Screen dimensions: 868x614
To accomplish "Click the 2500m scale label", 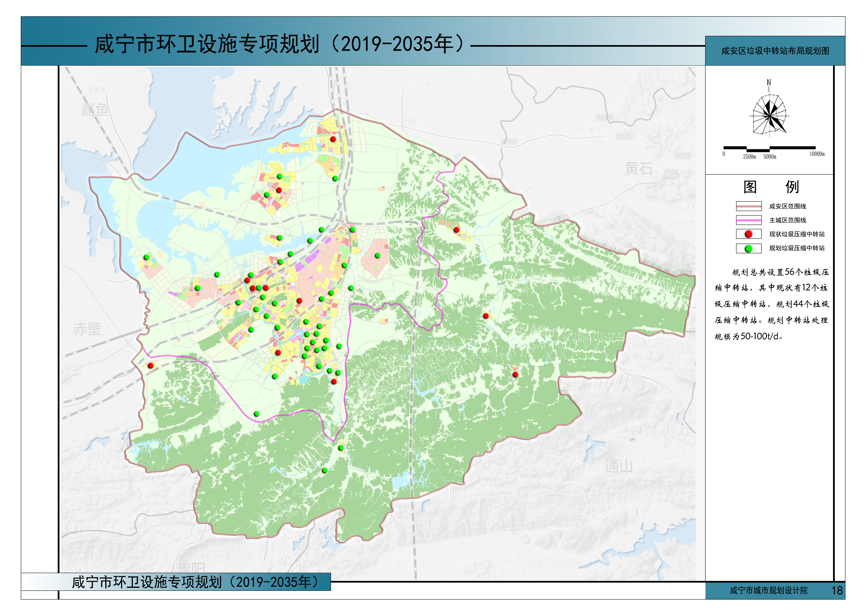I will point(749,157).
